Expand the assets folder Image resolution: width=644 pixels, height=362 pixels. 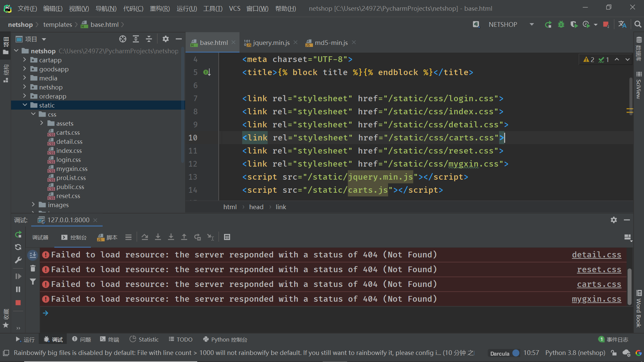click(x=42, y=123)
